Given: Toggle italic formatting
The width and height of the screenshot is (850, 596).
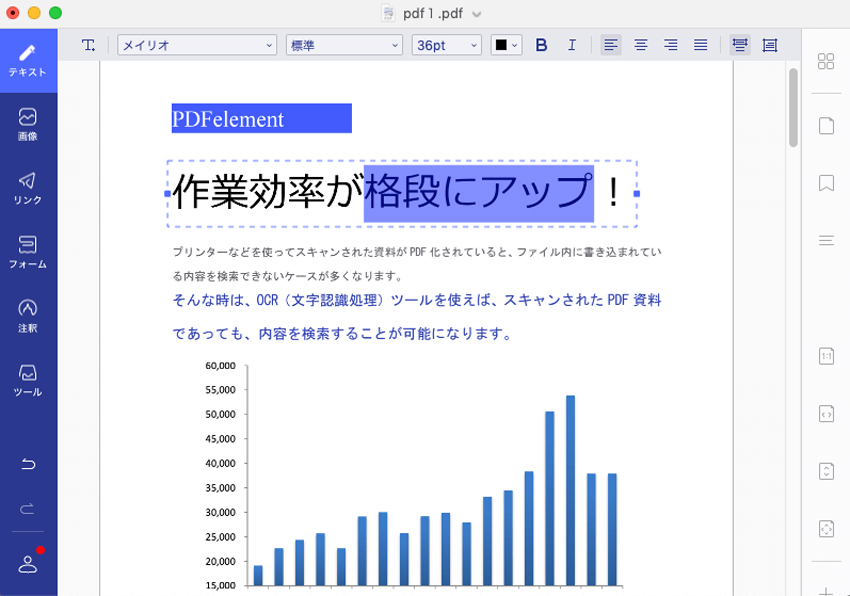Looking at the screenshot, I should (x=571, y=45).
